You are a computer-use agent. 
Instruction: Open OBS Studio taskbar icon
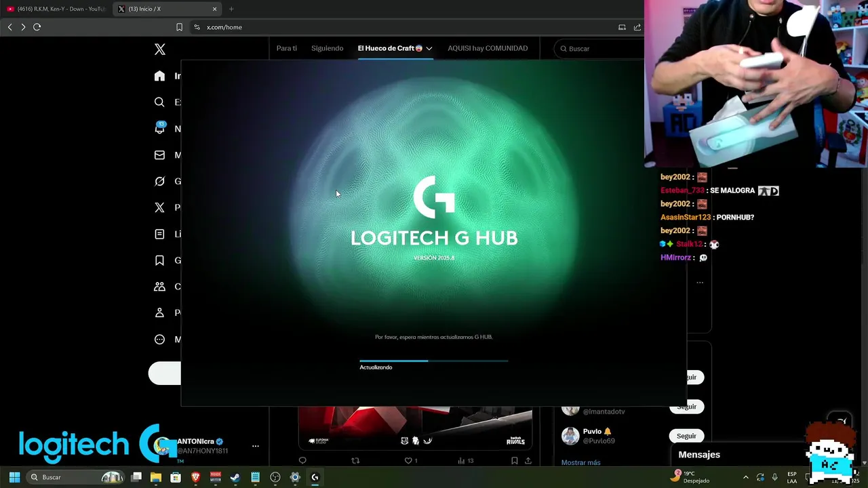pos(275,477)
